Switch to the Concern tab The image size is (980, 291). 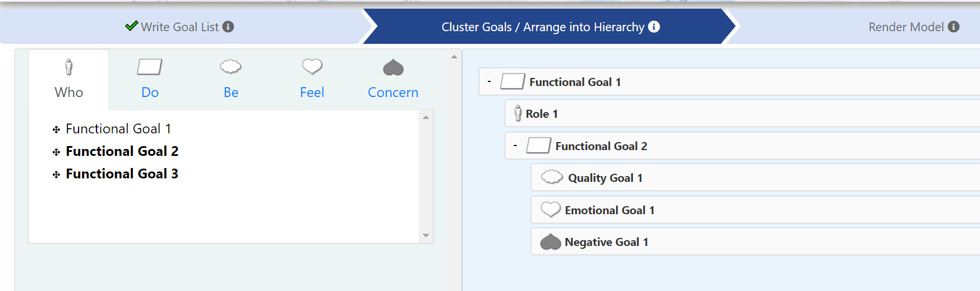click(x=393, y=79)
